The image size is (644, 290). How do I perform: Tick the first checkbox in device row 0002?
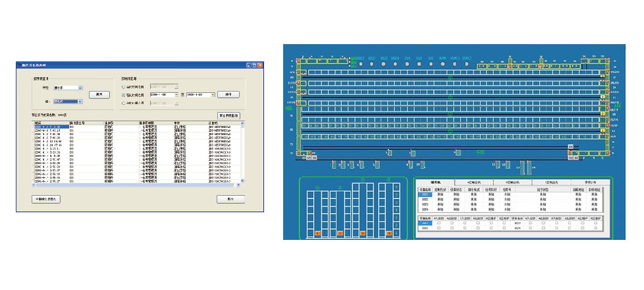(x=439, y=227)
